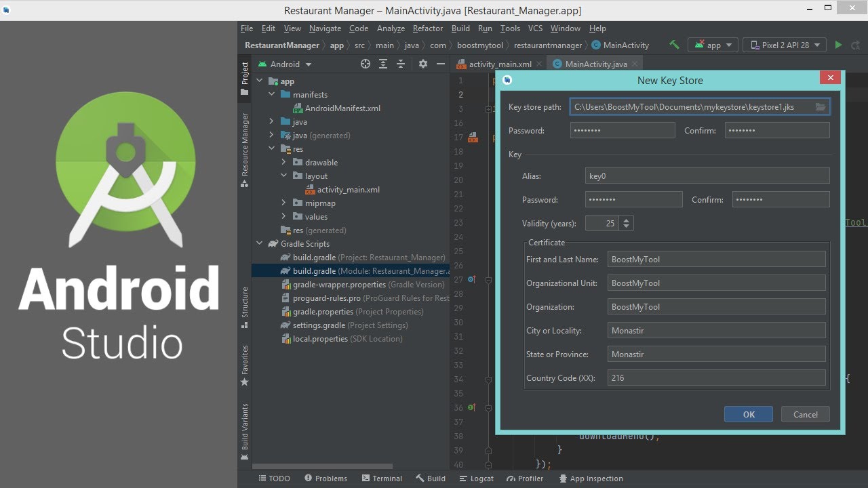Viewport: 868px width, 488px height.
Task: Open the Structure side tab
Action: pos(245,308)
